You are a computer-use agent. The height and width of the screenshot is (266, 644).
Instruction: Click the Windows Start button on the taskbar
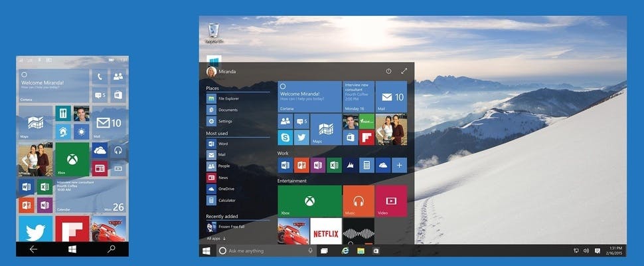pos(206,251)
